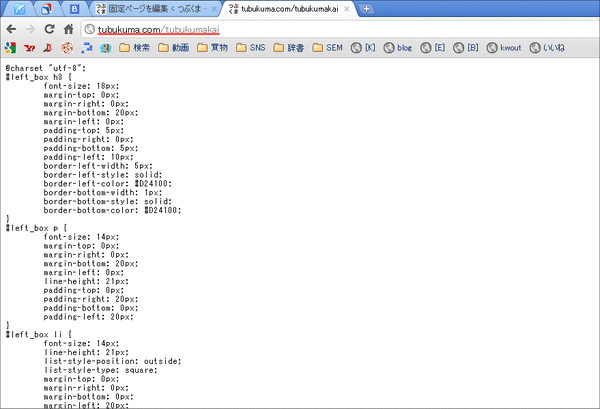Open the SNS bookmark folder
Image resolution: width=600 pixels, height=409 pixels.
coord(251,48)
